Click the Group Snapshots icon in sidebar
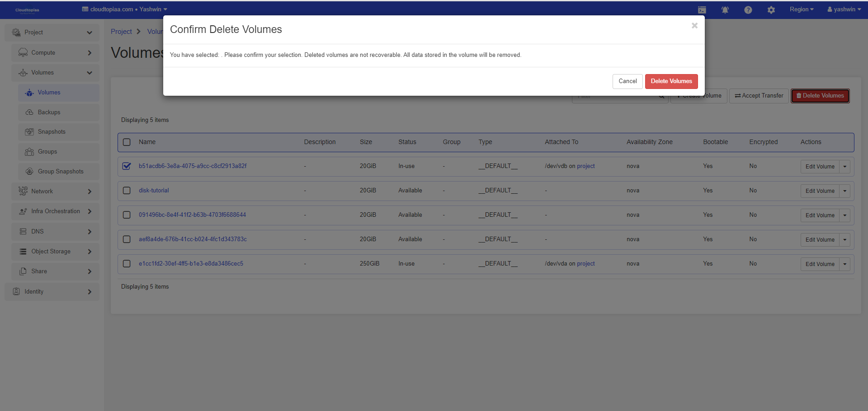This screenshot has width=868, height=411. coord(29,172)
